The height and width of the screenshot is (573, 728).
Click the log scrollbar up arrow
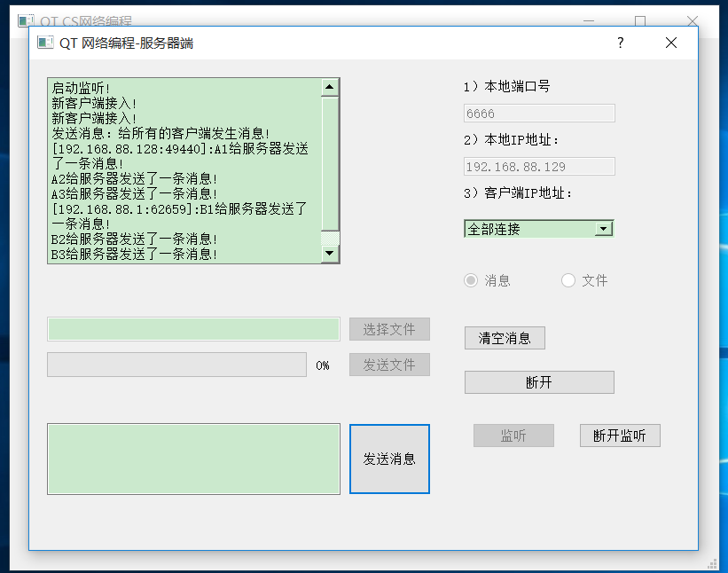[331, 84]
